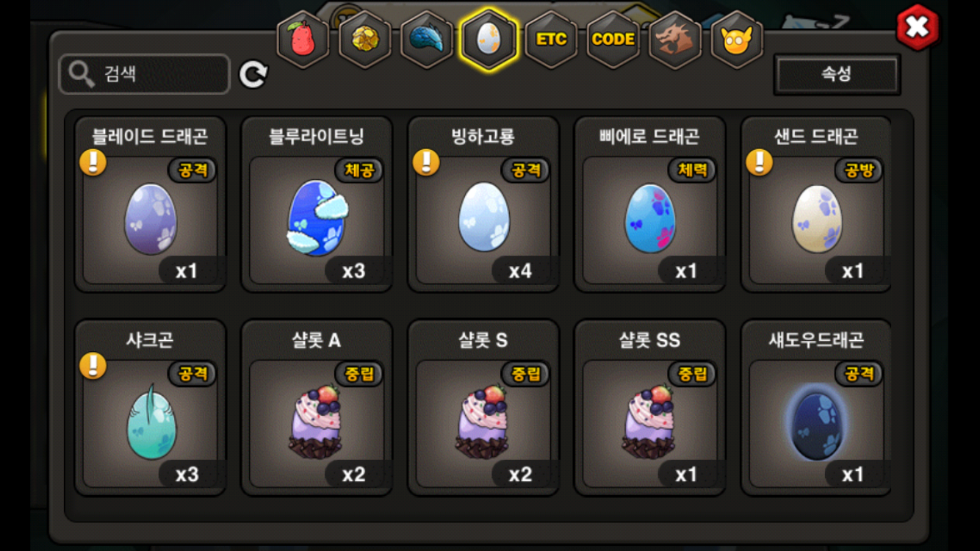980x551 pixels.
Task: Click the 속성 filter button
Action: click(x=837, y=74)
